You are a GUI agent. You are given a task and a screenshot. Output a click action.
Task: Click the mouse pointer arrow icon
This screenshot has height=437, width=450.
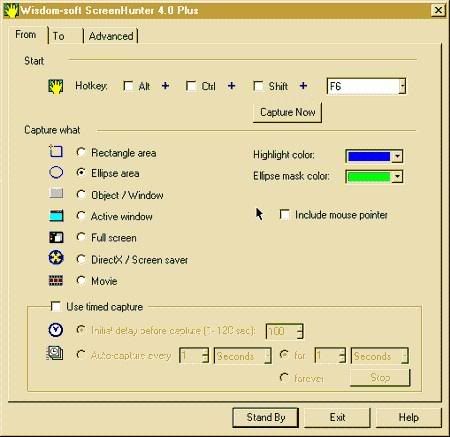(259, 214)
